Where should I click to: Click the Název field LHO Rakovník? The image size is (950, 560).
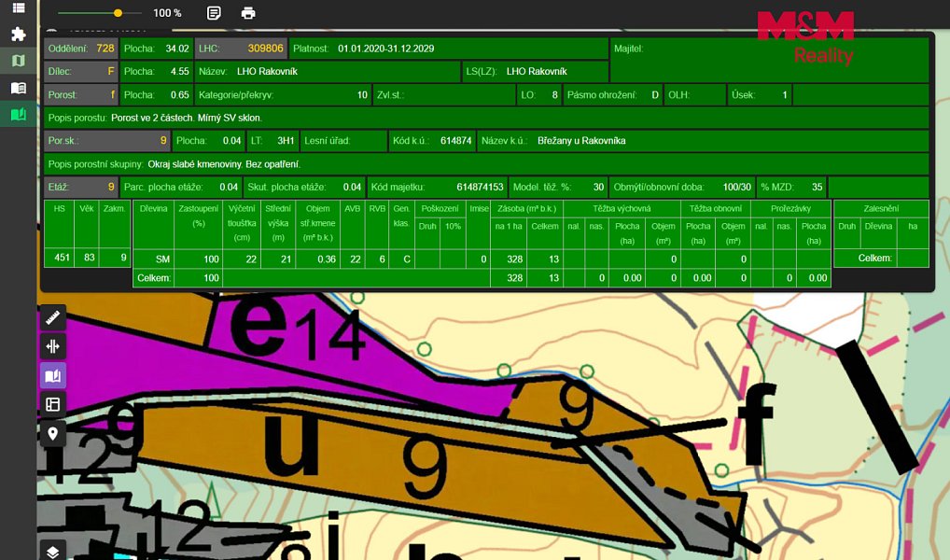coord(328,72)
